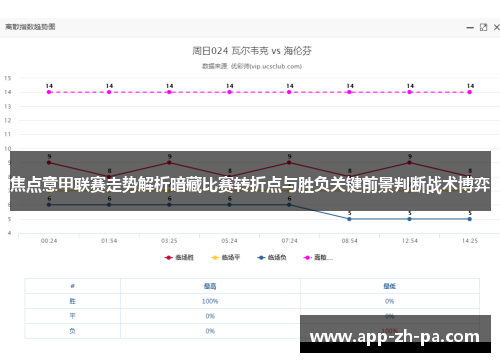
Task: Click the 08:54 x-axis label
Action: click(x=349, y=241)
